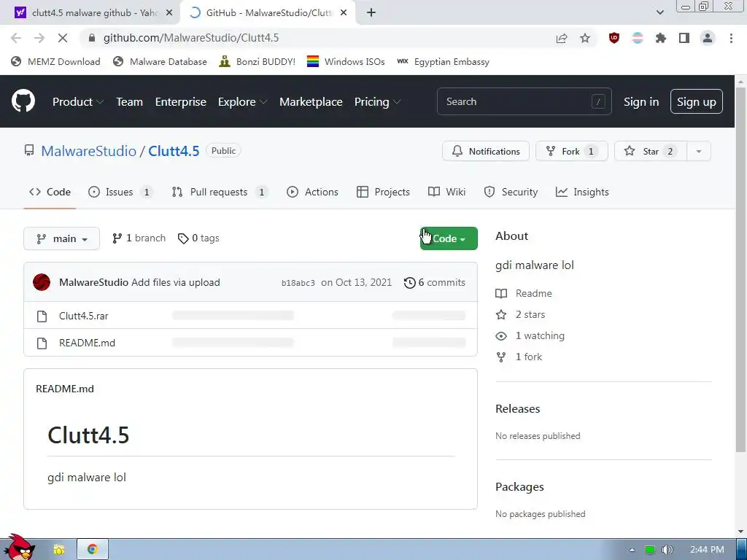
Task: Switch to the Actions tab
Action: [312, 192]
